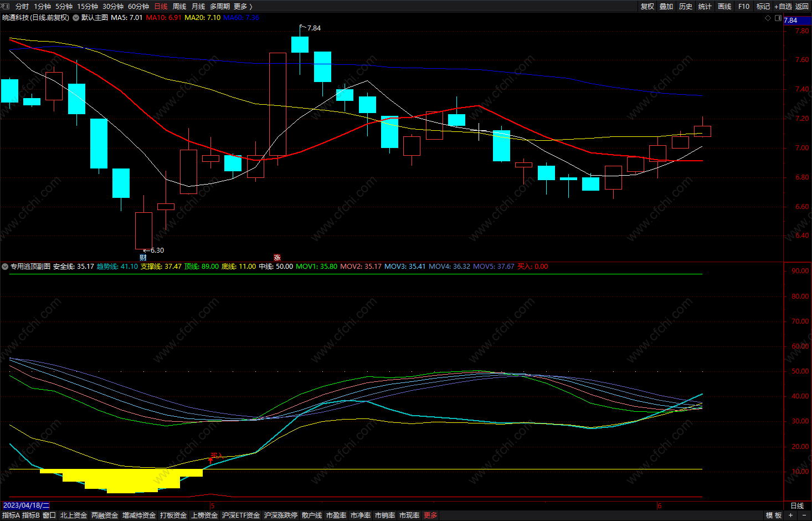
Task: Click the 趋势线: 41.10 value
Action: pyautogui.click(x=117, y=267)
